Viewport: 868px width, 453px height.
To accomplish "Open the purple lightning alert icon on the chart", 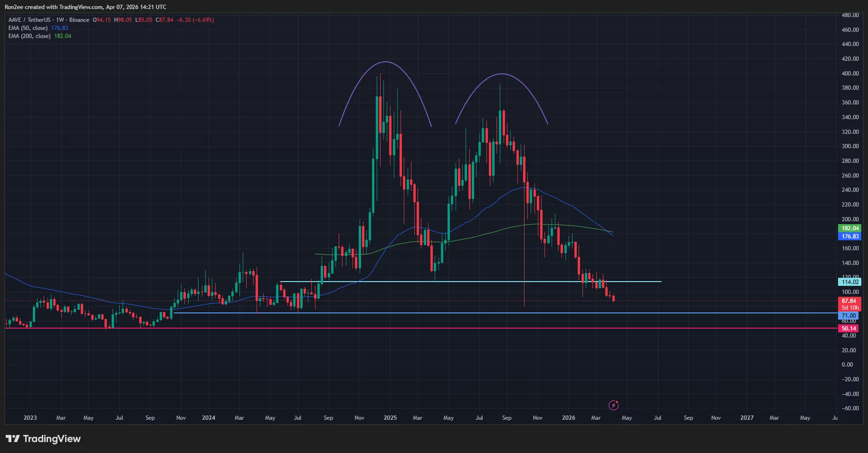I will (613, 405).
